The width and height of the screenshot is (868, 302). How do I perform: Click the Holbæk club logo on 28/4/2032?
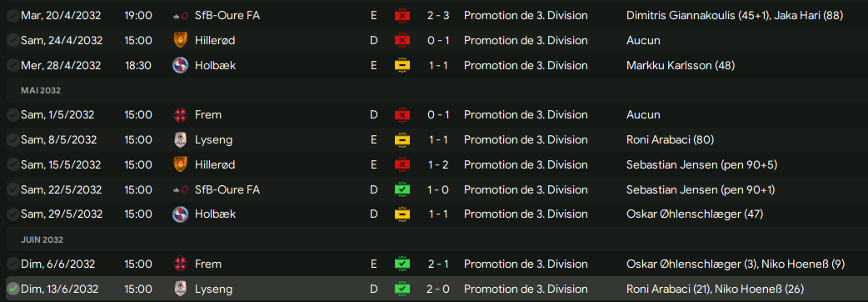pos(181,65)
